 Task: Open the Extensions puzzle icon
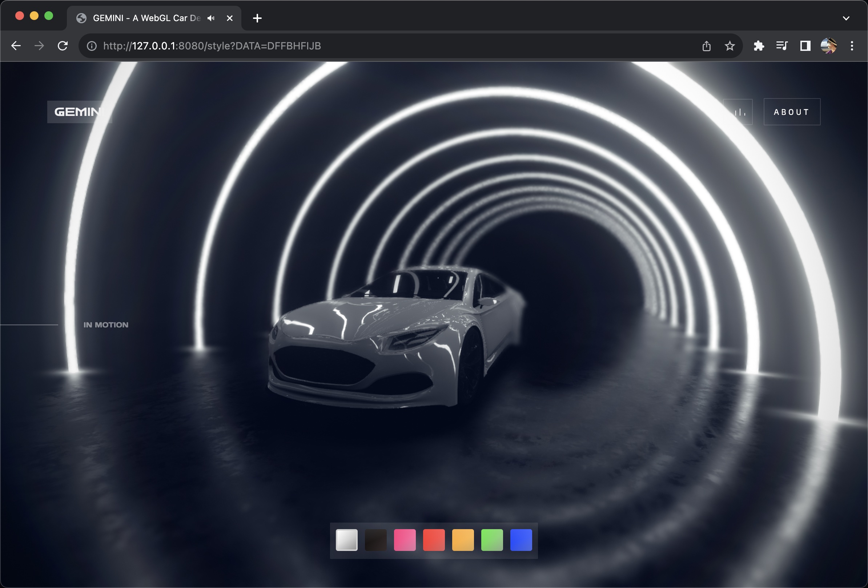click(759, 46)
